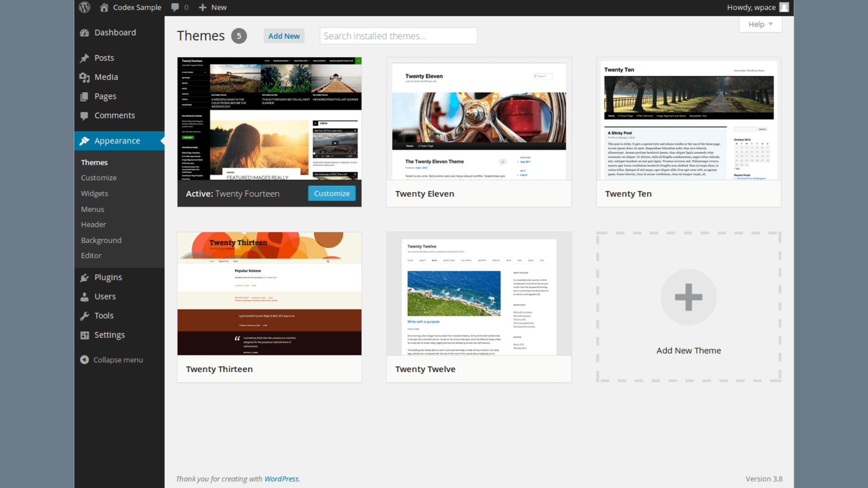Select the Twenty Eleven theme screenshot
The image size is (868, 488).
479,118
